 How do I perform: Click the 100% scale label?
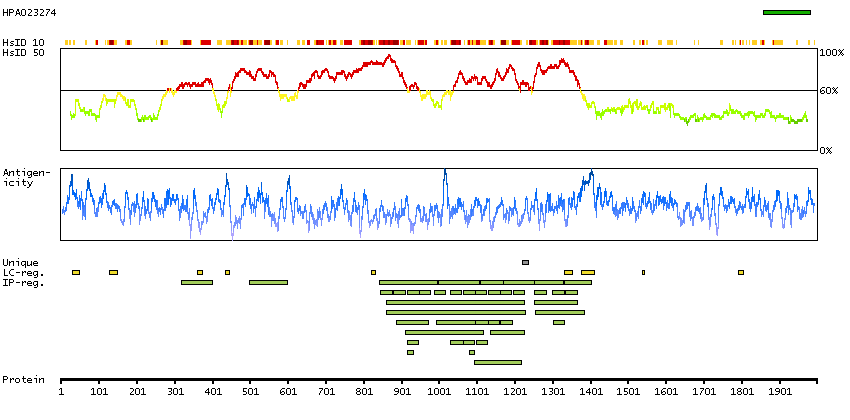coord(831,52)
